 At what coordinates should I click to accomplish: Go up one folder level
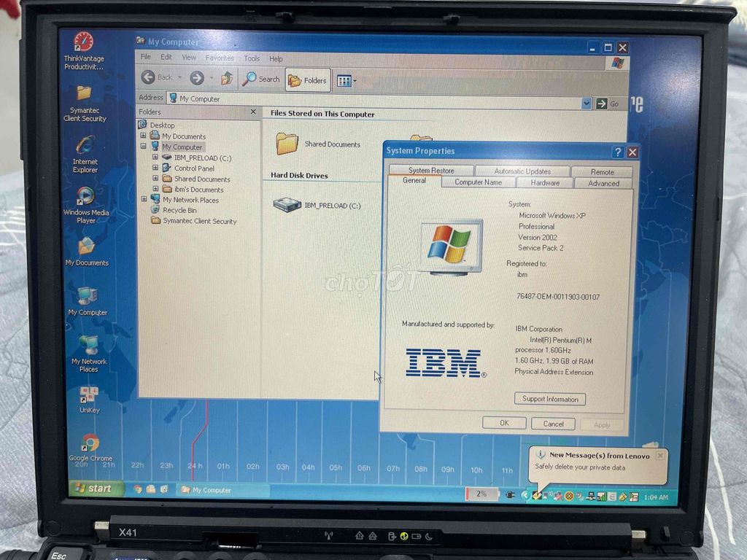point(227,78)
